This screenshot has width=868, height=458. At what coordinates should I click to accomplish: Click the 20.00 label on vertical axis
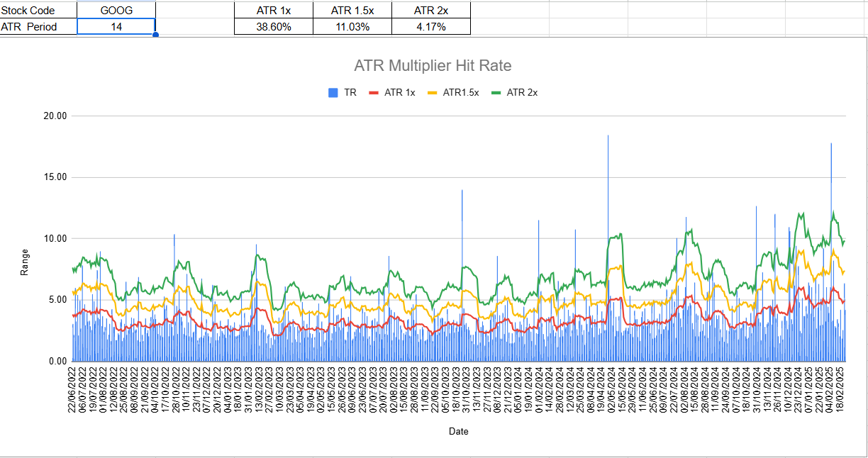point(55,116)
